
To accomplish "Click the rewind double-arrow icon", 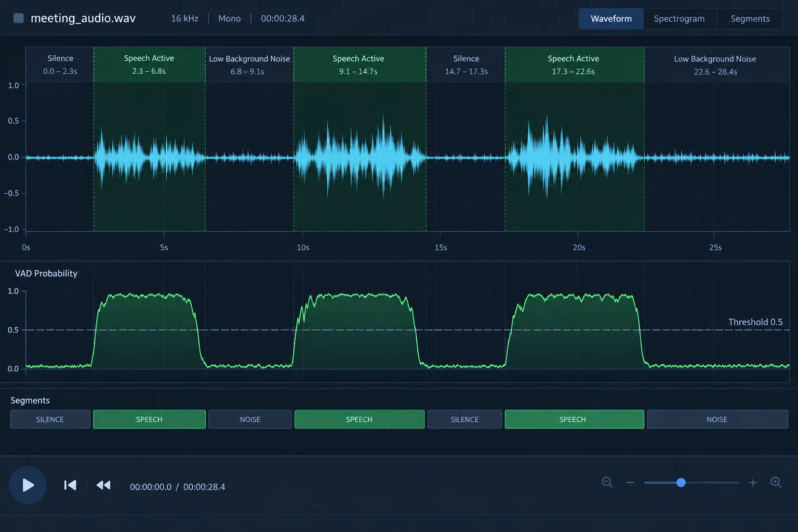I will (103, 485).
